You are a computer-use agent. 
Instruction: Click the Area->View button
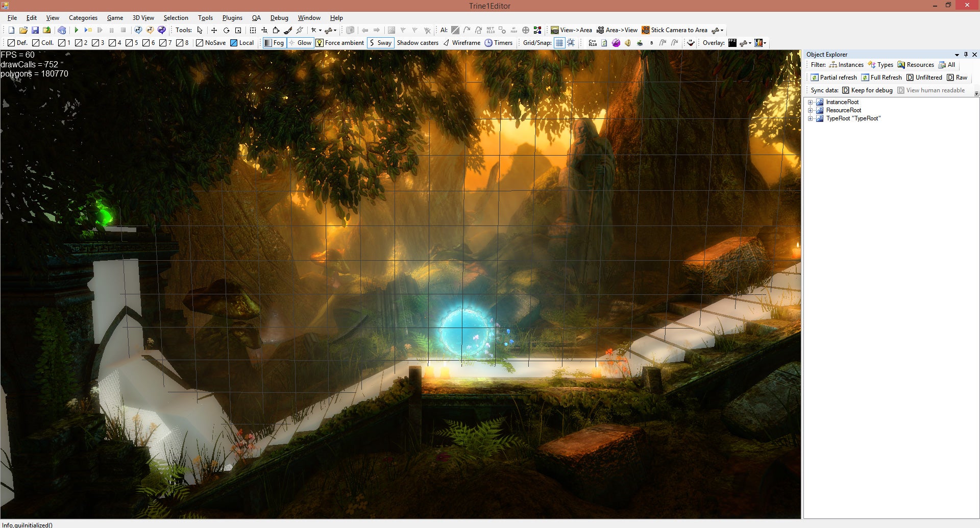(617, 30)
